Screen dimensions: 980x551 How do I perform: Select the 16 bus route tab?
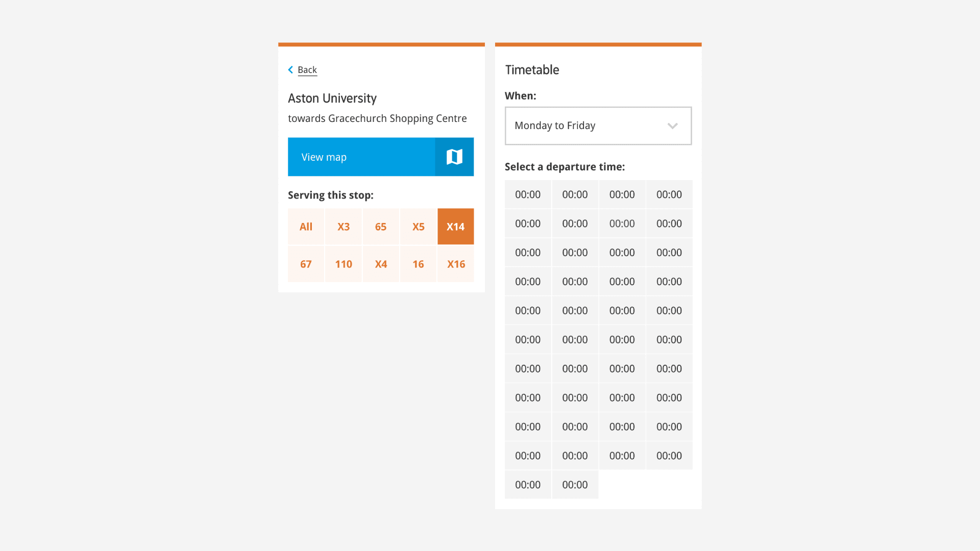418,264
